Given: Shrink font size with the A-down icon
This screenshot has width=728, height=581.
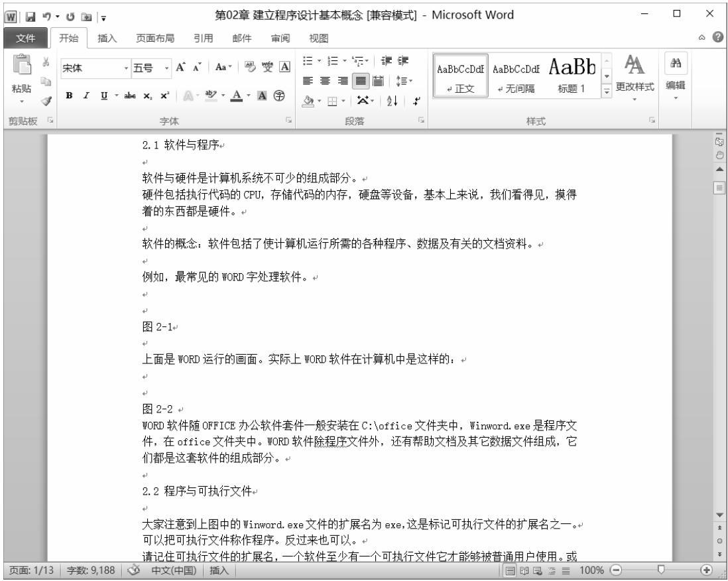Looking at the screenshot, I should click(x=197, y=68).
